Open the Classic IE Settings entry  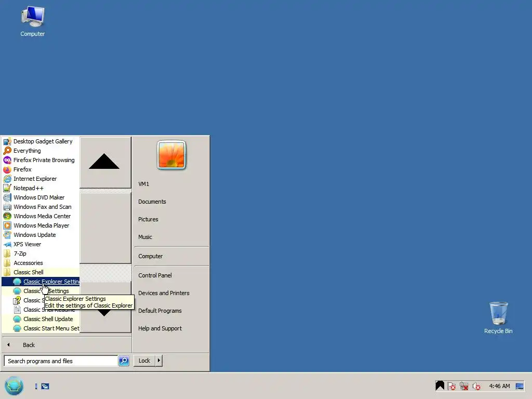(41, 291)
